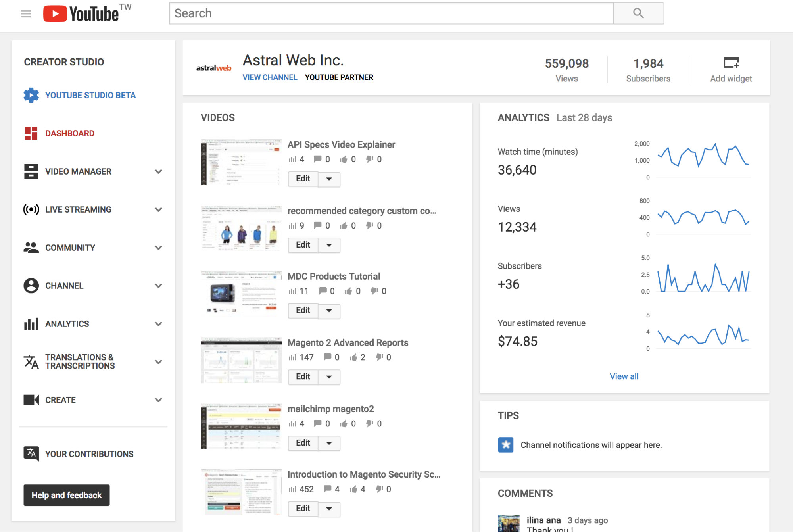The image size is (793, 532).
Task: Open Live Streaming menu item
Action: (78, 209)
